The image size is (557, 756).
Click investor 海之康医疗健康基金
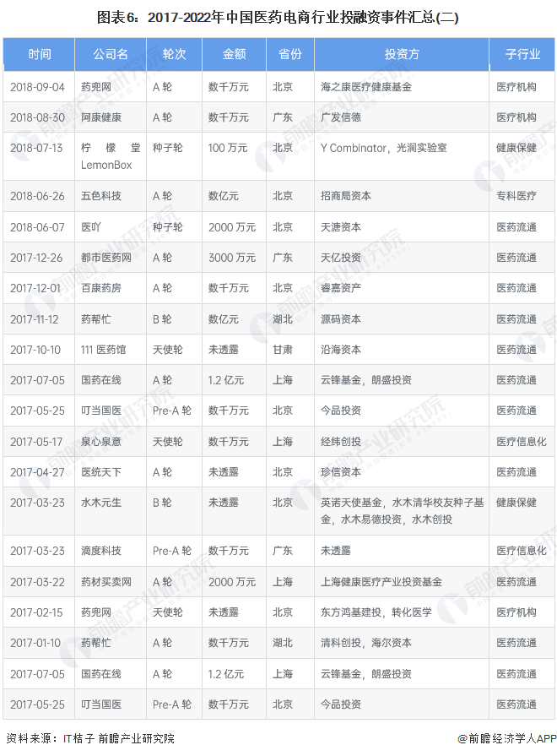[366, 87]
